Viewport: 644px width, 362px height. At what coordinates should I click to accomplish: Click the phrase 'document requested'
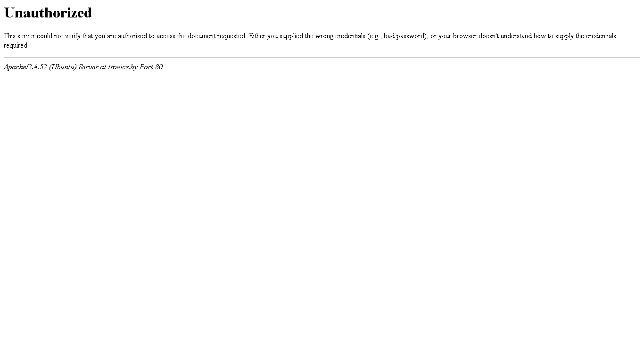216,36
